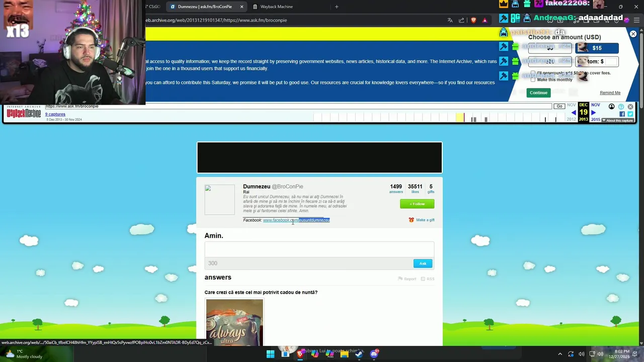Enable Make this monthly checkbox

tap(533, 79)
